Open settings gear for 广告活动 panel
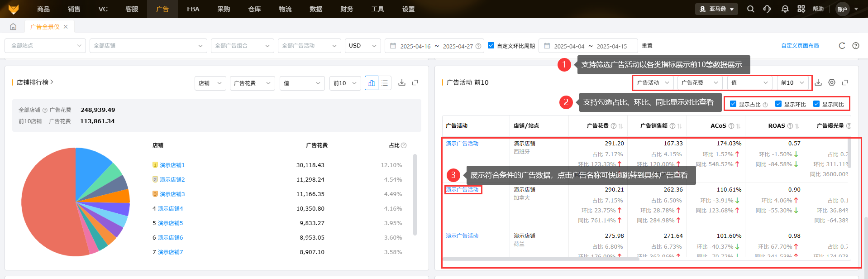The height and width of the screenshot is (279, 868). click(832, 82)
